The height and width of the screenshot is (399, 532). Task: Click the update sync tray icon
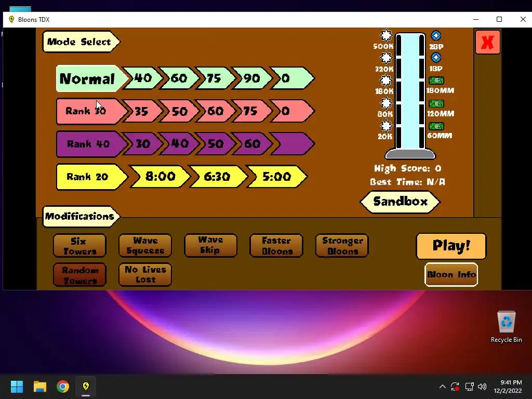455,387
